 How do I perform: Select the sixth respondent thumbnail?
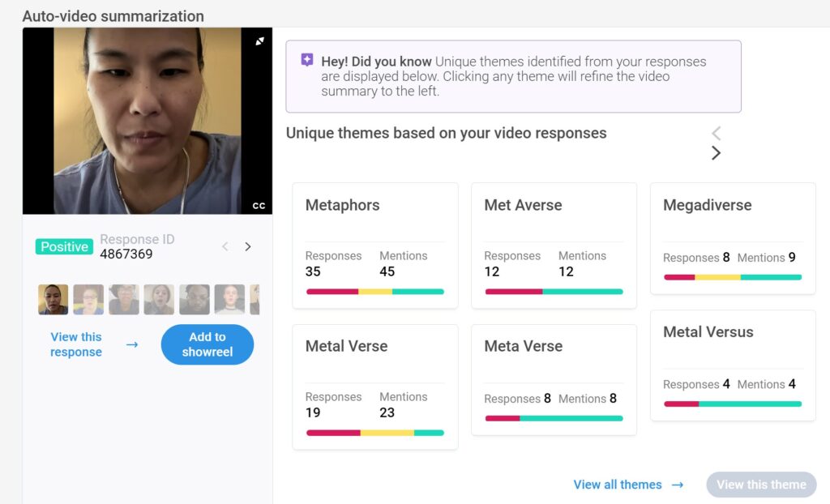[x=229, y=300]
